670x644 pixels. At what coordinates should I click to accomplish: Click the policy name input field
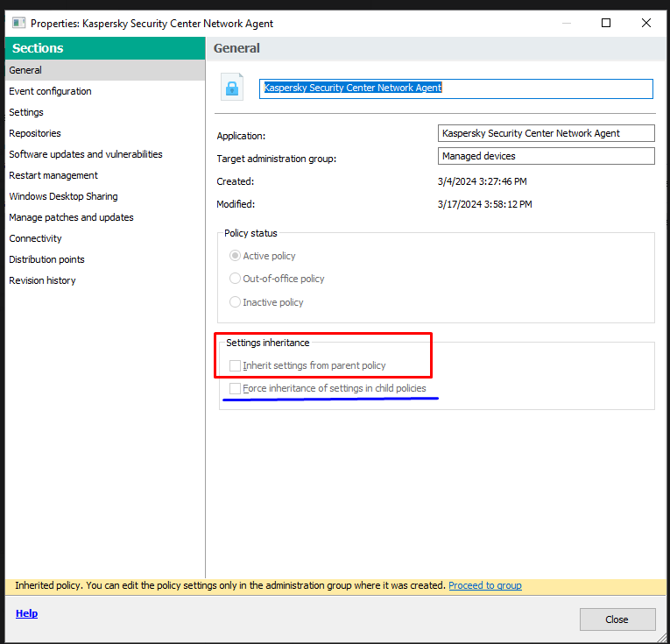pos(456,88)
